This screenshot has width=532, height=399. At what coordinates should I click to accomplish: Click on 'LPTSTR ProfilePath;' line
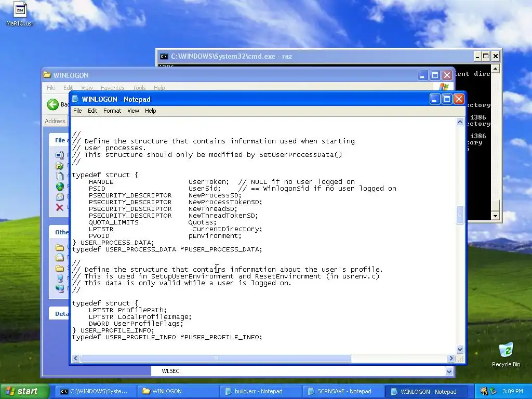click(x=128, y=310)
